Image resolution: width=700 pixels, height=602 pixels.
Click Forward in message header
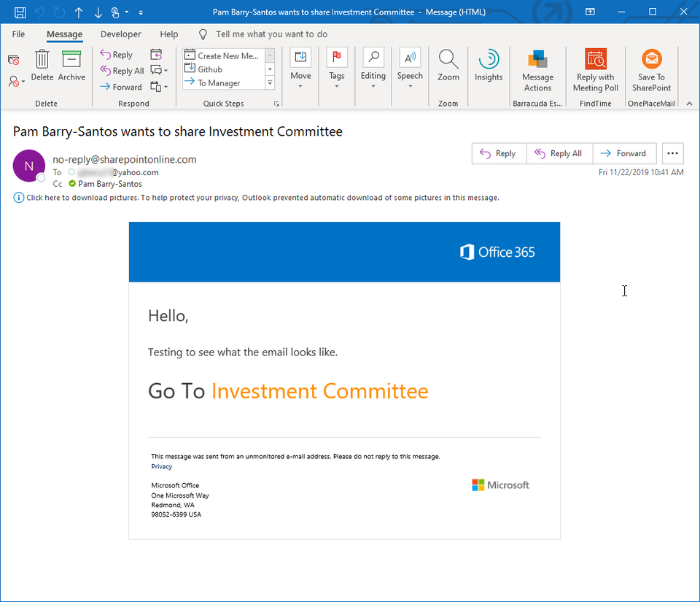click(624, 154)
